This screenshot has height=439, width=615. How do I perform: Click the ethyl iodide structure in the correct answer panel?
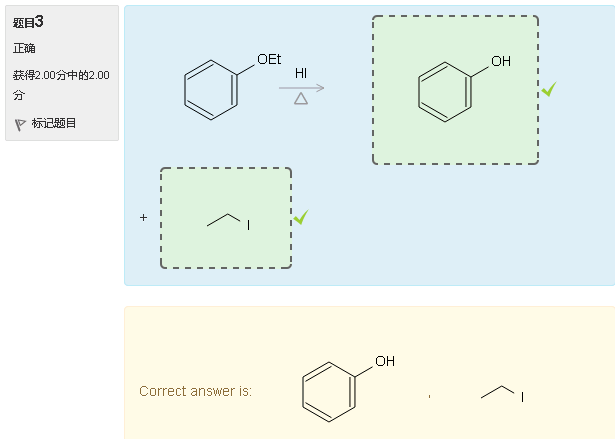(502, 394)
